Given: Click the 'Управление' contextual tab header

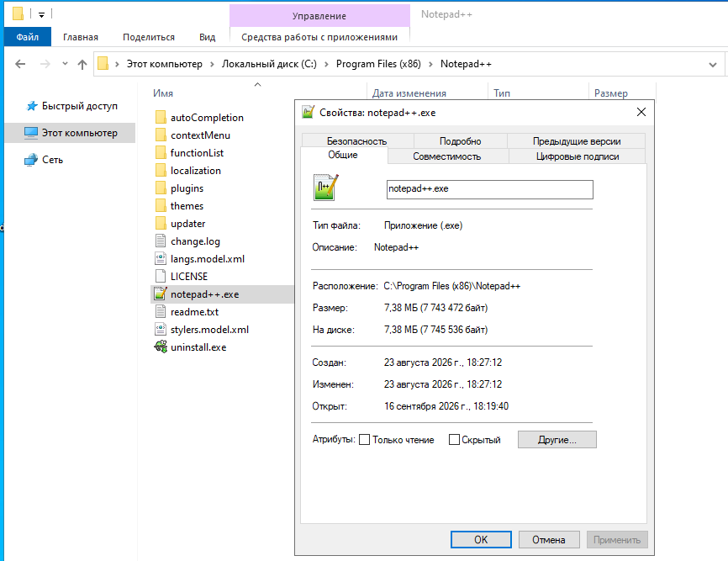Looking at the screenshot, I should pos(319,16).
